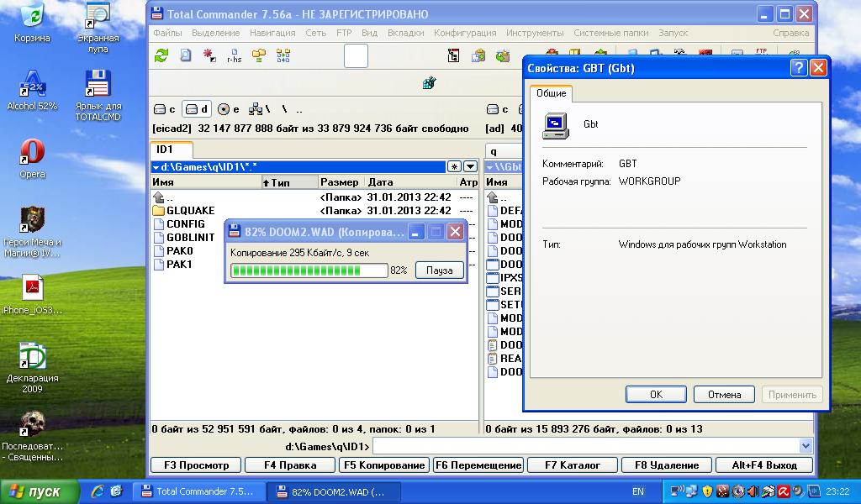
Task: Click the F5 Копирование button
Action: click(x=384, y=465)
